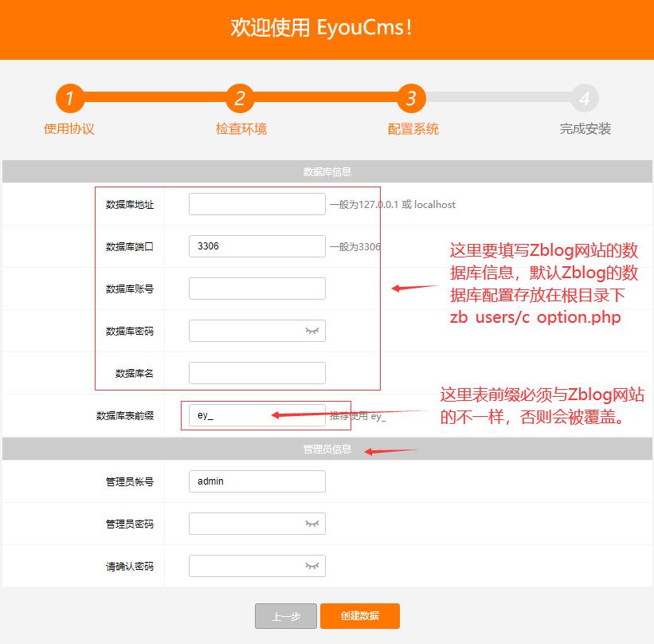Click the 管理员信息 section header
654x644 pixels.
point(327,449)
